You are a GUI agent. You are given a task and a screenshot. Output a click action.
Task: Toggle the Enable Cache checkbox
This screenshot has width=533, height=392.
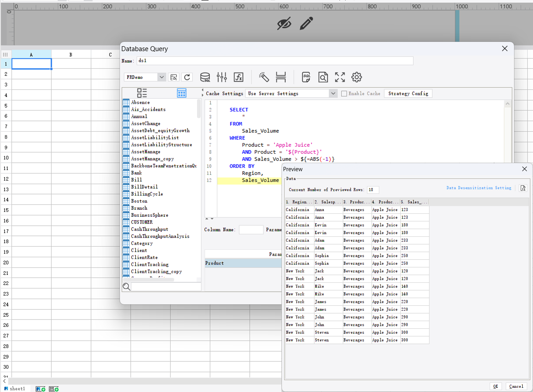click(x=344, y=93)
